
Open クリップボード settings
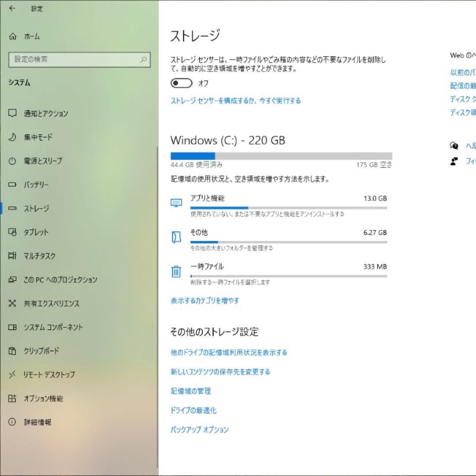[40, 351]
